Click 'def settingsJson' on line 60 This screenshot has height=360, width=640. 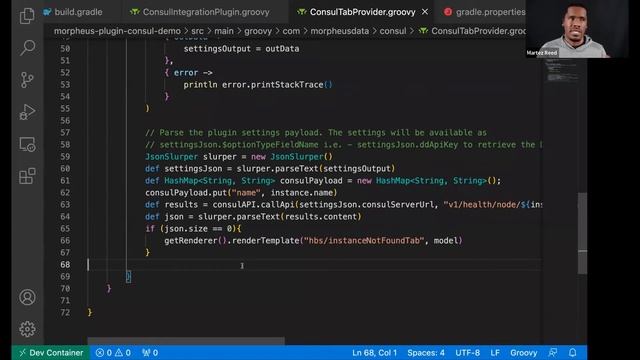[x=184, y=169]
